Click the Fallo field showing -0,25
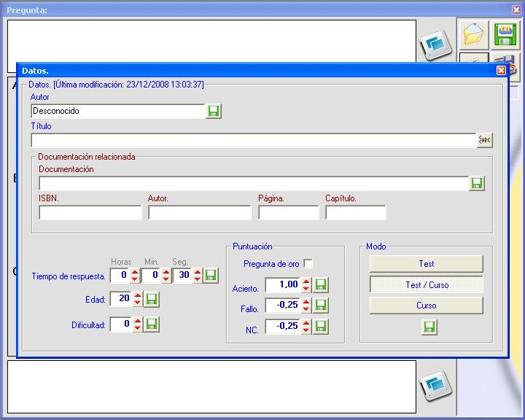Viewport: 525px width, 420px height. pos(283,306)
